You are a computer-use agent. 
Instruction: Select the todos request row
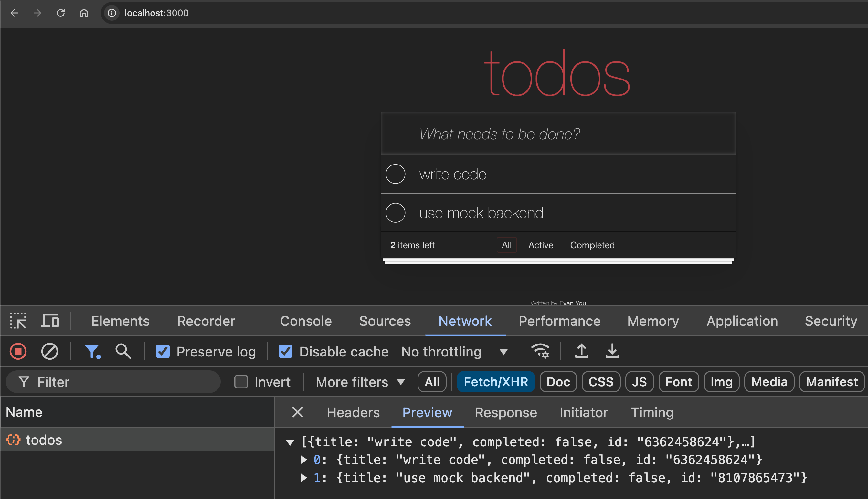(x=137, y=440)
